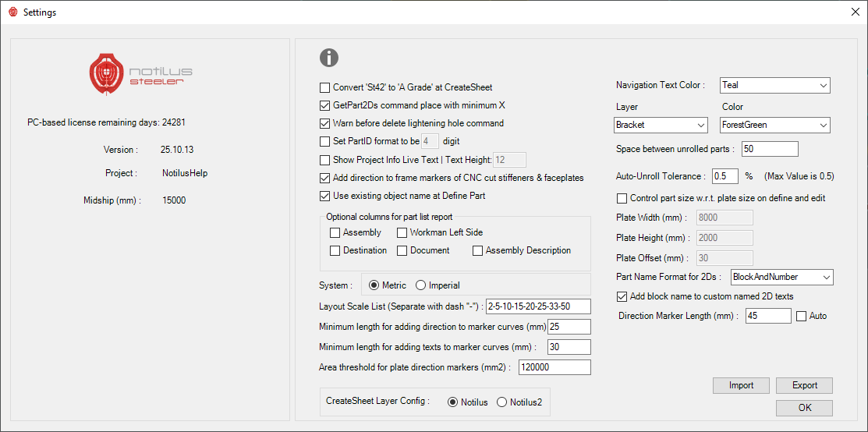Image resolution: width=868 pixels, height=432 pixels.
Task: Click the Import button
Action: point(741,385)
